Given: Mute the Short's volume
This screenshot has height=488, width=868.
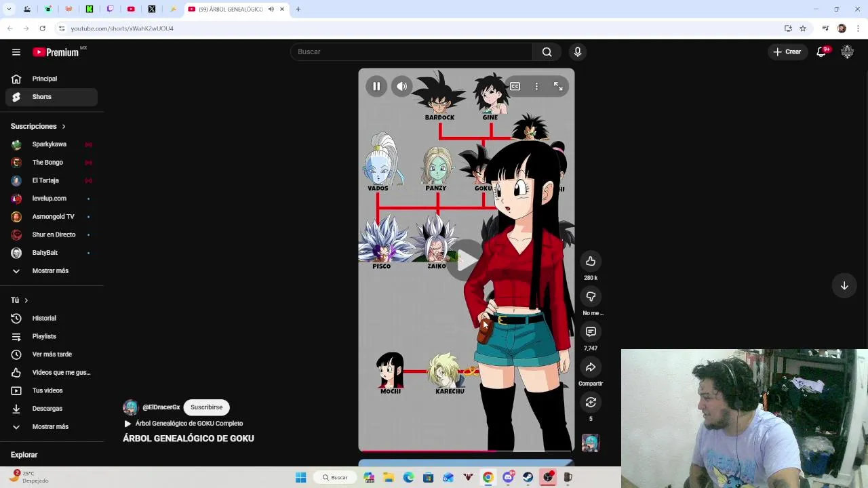Looking at the screenshot, I should tap(401, 86).
